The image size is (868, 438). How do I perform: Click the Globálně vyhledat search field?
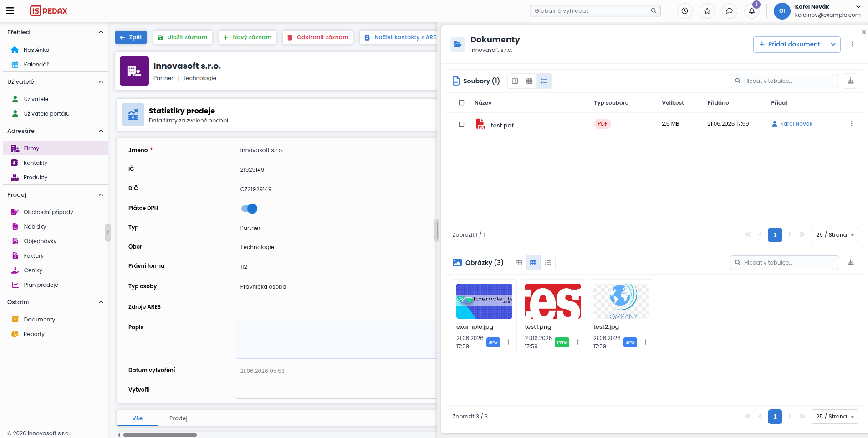point(595,11)
